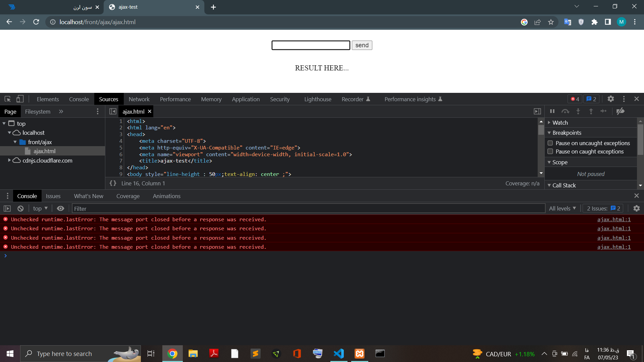Collapse the localhost tree node

[9, 133]
